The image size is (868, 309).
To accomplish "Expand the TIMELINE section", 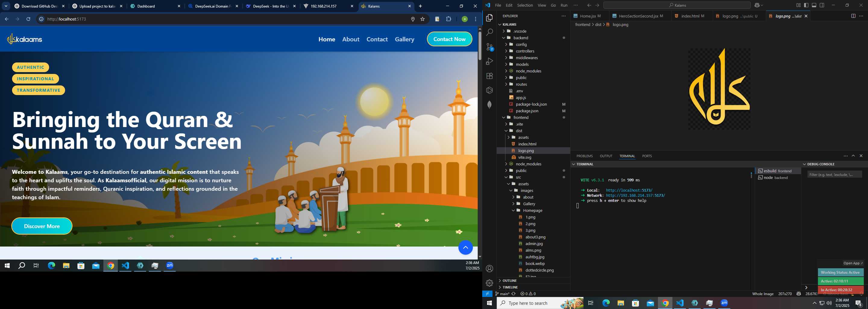I will [534, 287].
